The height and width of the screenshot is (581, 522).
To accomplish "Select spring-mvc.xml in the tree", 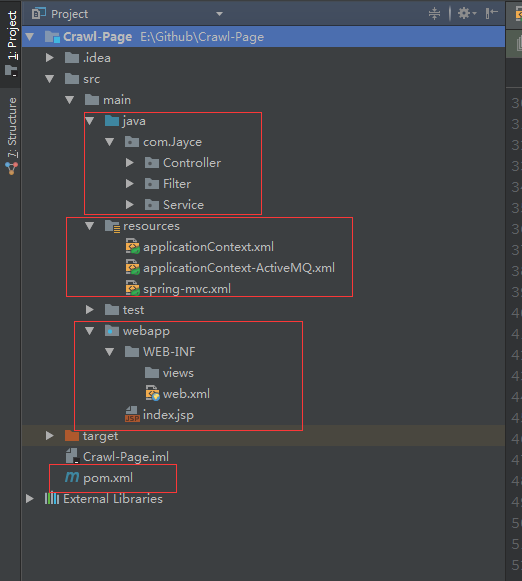I will coord(178,289).
